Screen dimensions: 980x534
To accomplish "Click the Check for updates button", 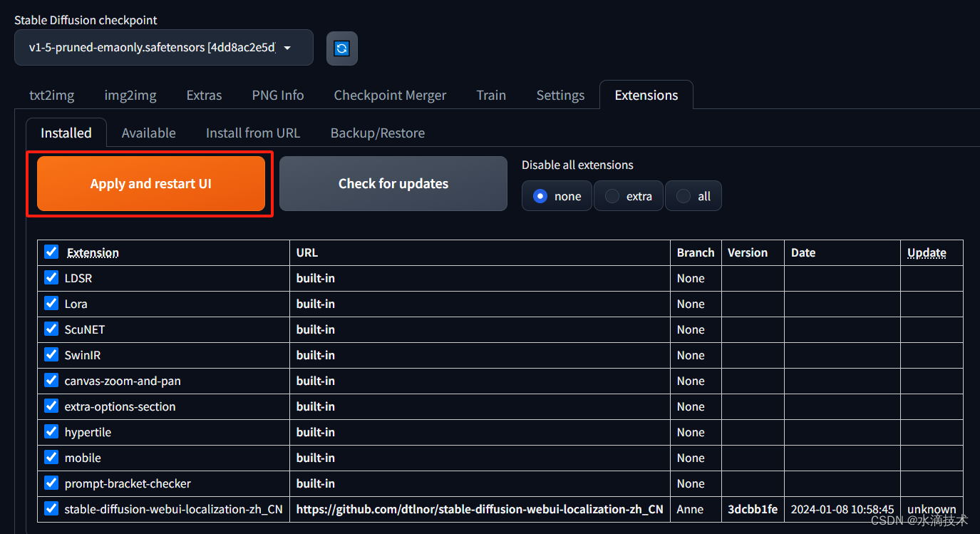I will pos(393,183).
